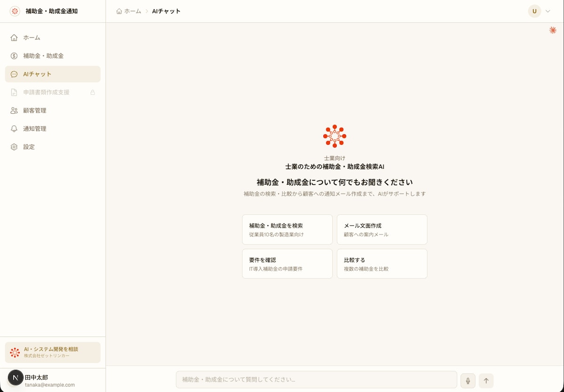Open the 補助金・助成金 sidebar menu item
The width and height of the screenshot is (564, 392).
(53, 56)
